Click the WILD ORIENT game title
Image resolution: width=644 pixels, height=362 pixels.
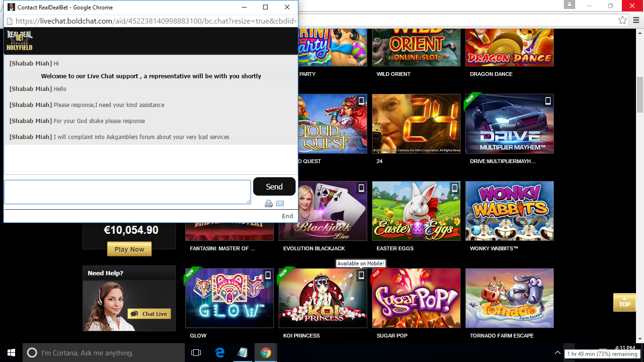[x=394, y=74]
